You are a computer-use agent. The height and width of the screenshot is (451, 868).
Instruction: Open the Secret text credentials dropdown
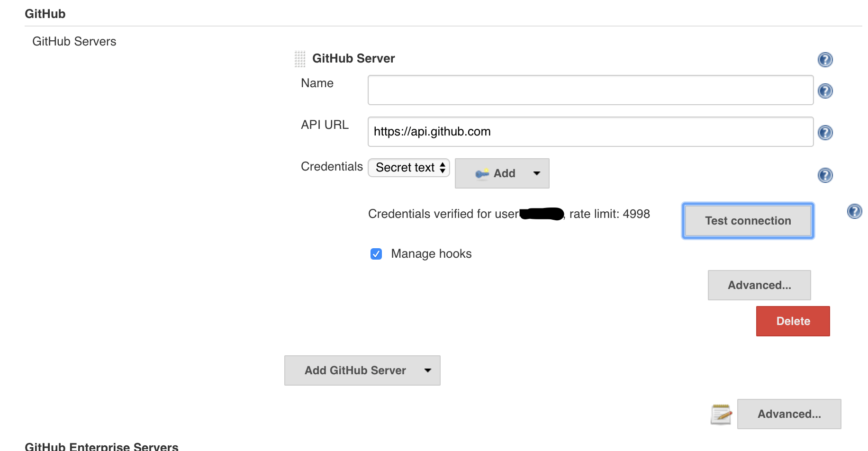pyautogui.click(x=409, y=168)
